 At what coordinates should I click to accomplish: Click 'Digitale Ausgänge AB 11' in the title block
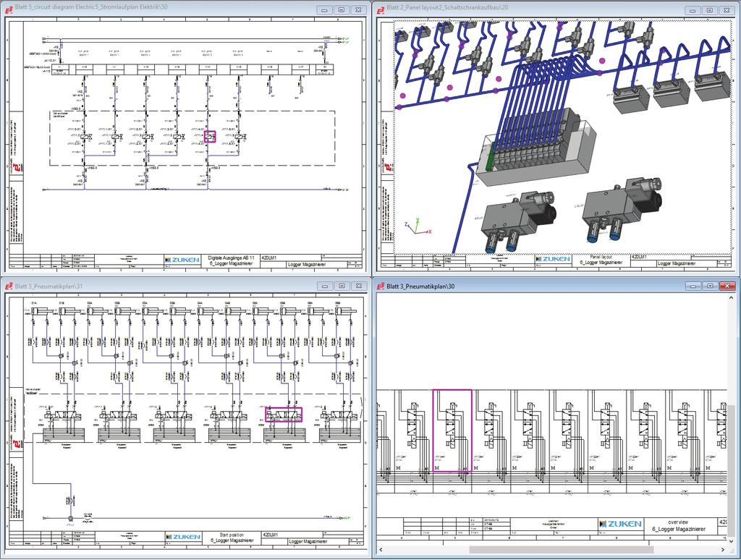[231, 258]
